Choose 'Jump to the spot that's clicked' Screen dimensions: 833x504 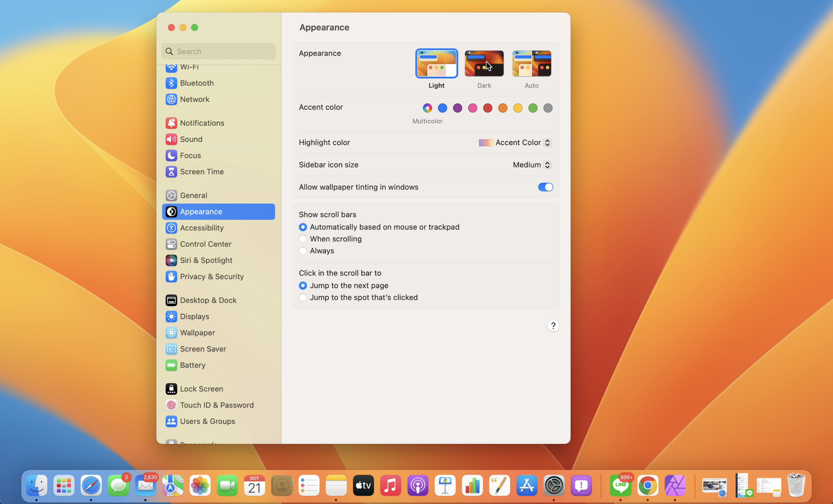(303, 297)
